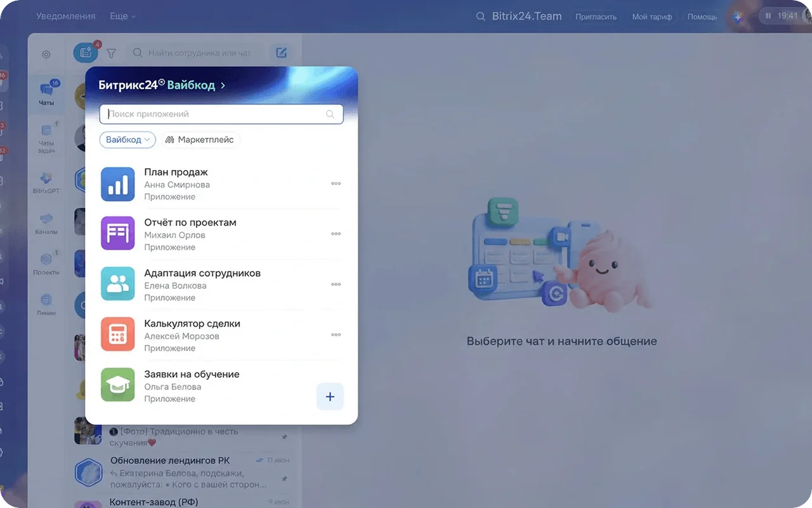Open the План продаж app icon
This screenshot has width=812, height=508.
[118, 184]
